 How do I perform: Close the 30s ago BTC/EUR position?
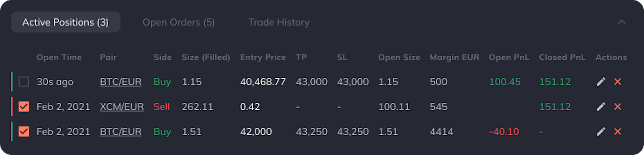click(618, 82)
